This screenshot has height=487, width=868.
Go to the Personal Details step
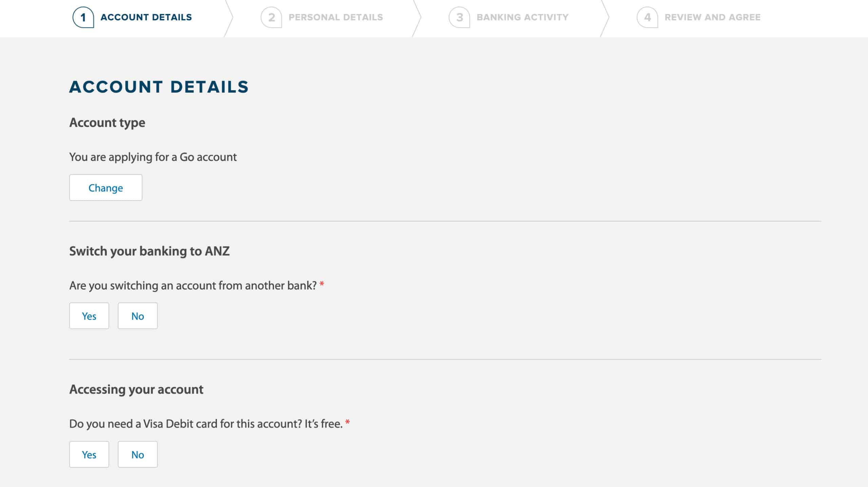[336, 17]
